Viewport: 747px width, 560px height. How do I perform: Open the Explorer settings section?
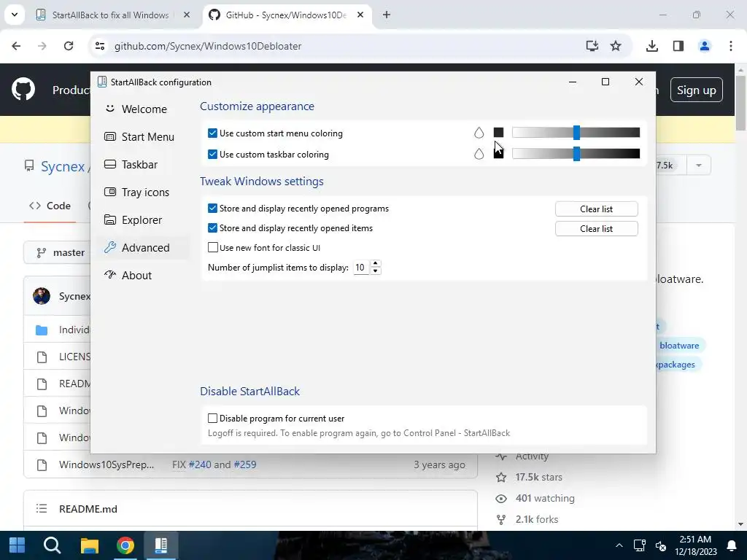tap(133, 219)
